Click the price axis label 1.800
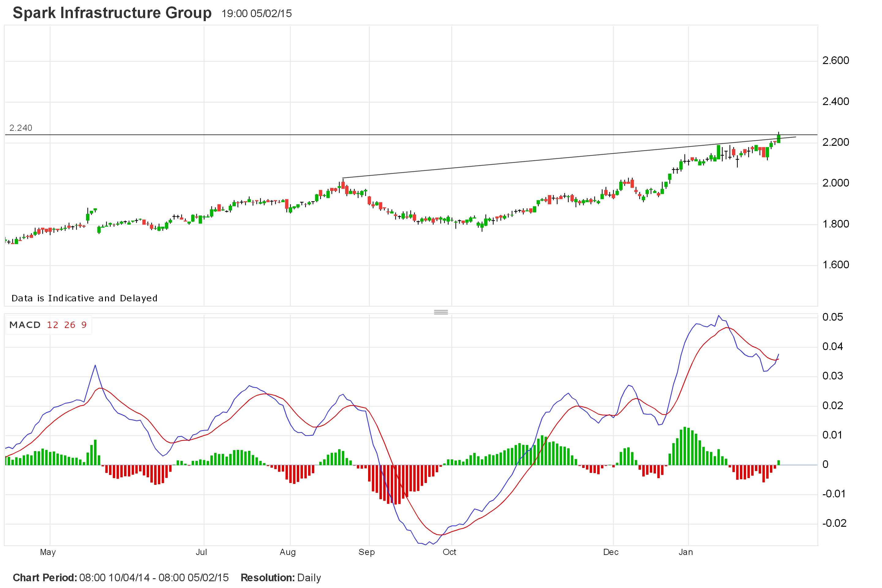The width and height of the screenshot is (882, 588). tap(835, 224)
